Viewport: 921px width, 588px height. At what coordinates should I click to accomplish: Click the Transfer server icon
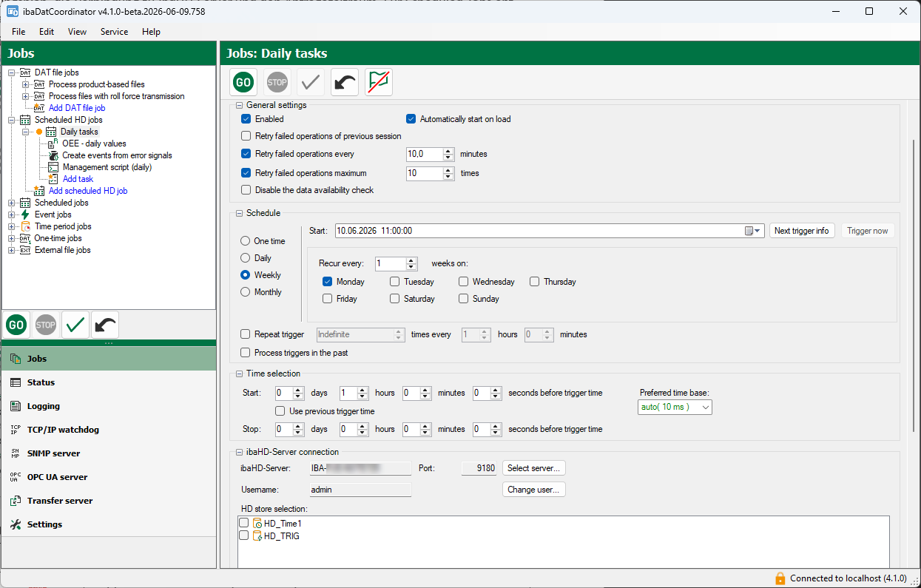tap(16, 501)
